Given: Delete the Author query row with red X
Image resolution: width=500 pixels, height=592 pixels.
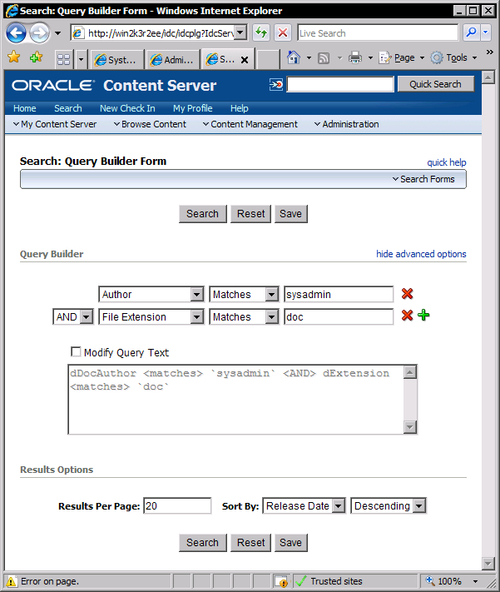Looking at the screenshot, I should coord(407,294).
